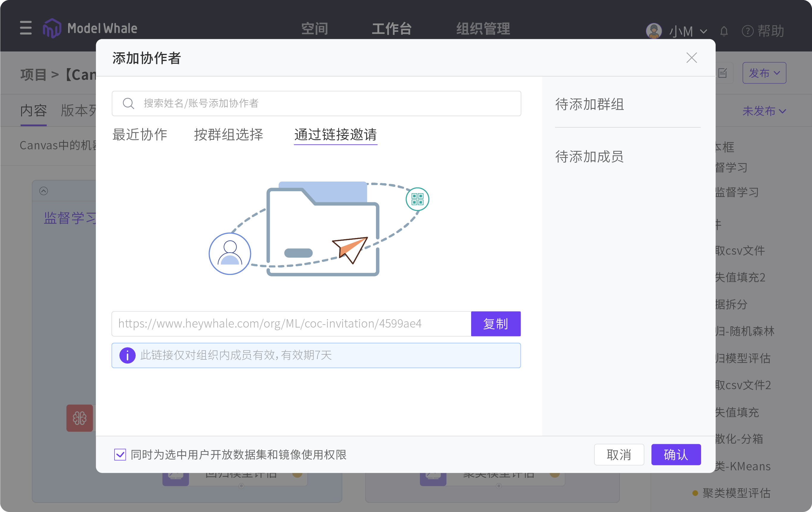
Task: Click the ModelWhale logo icon
Action: (x=52, y=28)
